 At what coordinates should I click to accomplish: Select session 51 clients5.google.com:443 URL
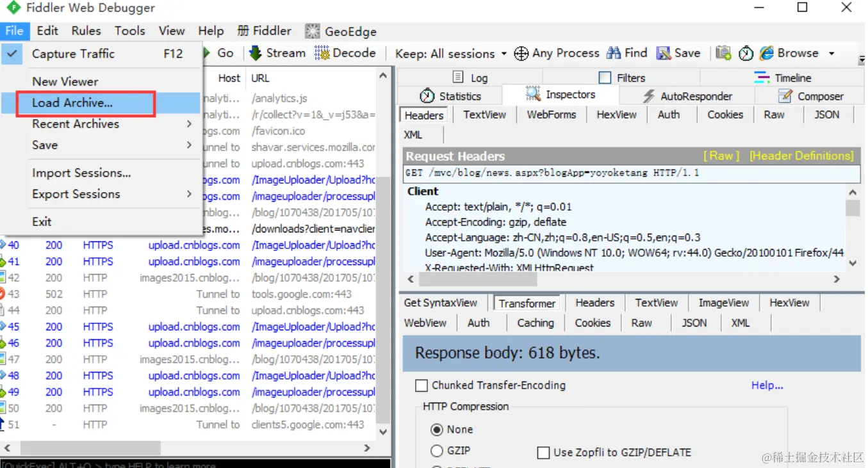pyautogui.click(x=307, y=424)
